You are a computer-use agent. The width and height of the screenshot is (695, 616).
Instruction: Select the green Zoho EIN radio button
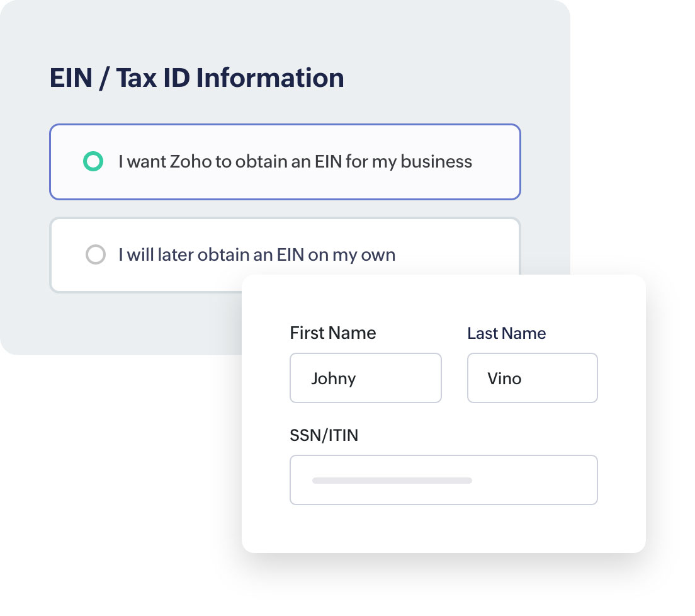pyautogui.click(x=93, y=162)
